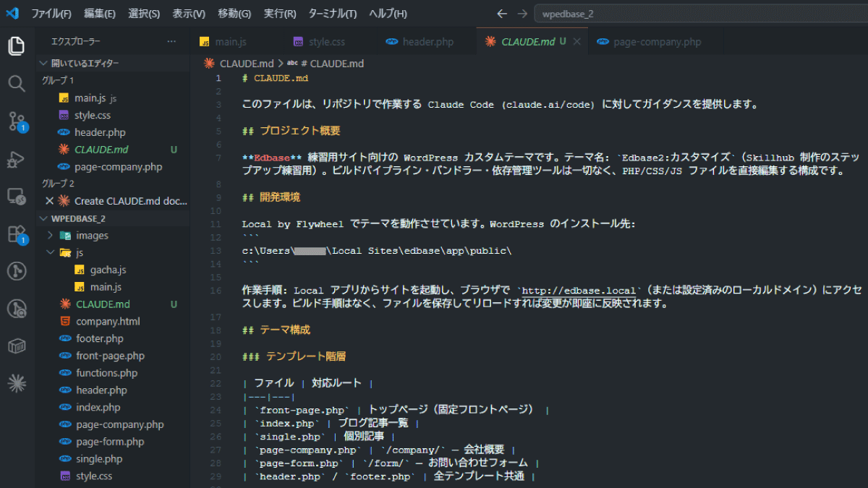This screenshot has width=868, height=488.
Task: Select main.js under グループ 1 open editors
Action: [x=113, y=98]
